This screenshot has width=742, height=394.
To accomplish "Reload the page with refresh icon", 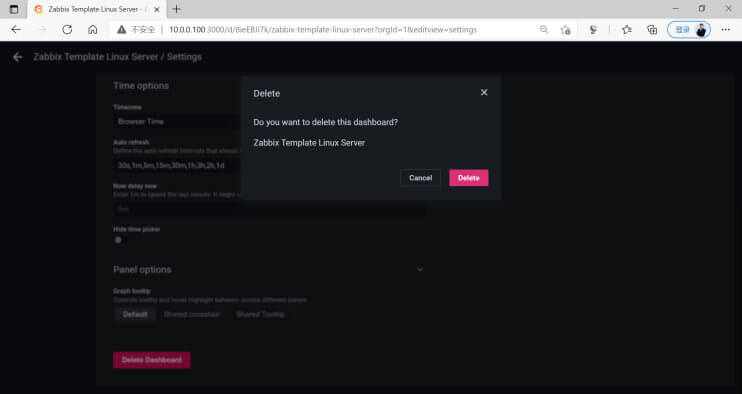I will tap(67, 29).
